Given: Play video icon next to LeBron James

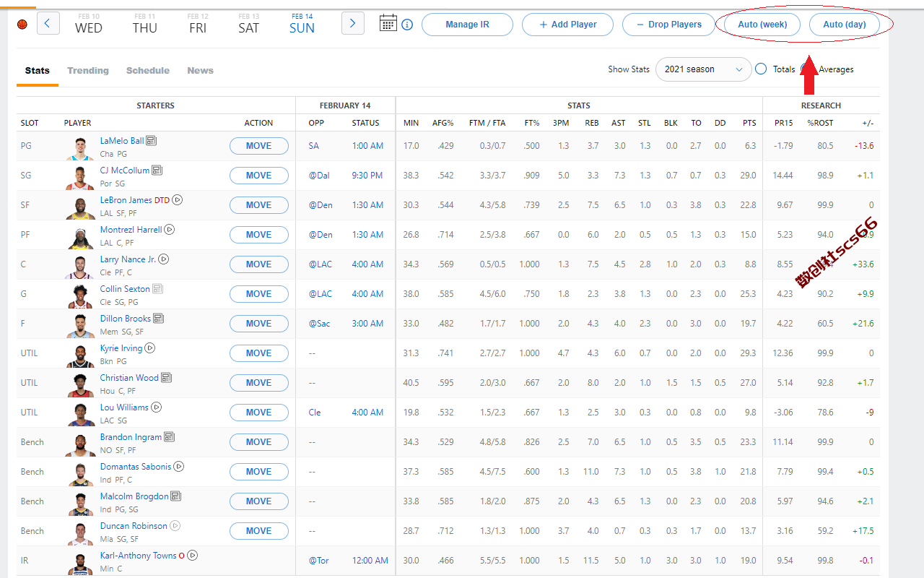Looking at the screenshot, I should click(178, 200).
